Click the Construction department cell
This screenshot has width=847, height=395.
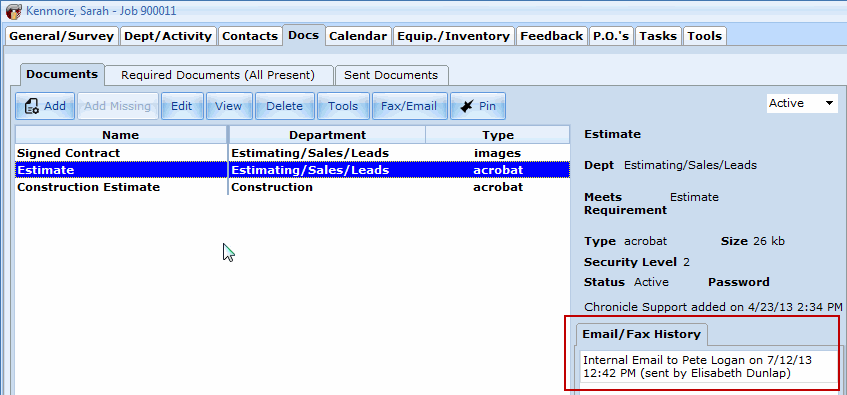coord(272,187)
